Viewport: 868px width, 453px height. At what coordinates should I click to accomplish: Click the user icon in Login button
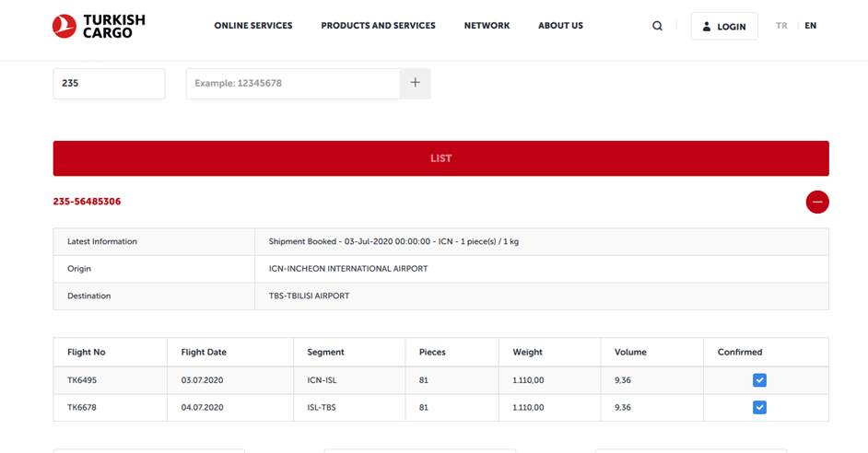pos(707,27)
